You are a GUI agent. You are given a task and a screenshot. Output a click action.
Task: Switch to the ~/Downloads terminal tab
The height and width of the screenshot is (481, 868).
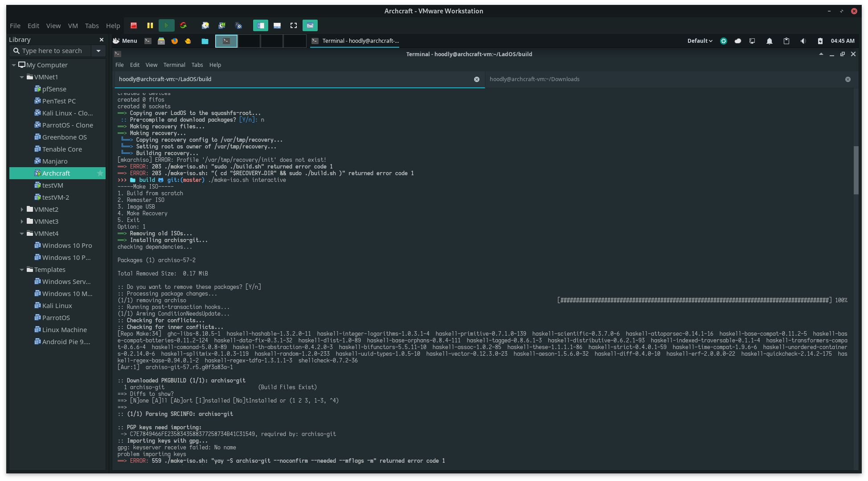point(670,79)
